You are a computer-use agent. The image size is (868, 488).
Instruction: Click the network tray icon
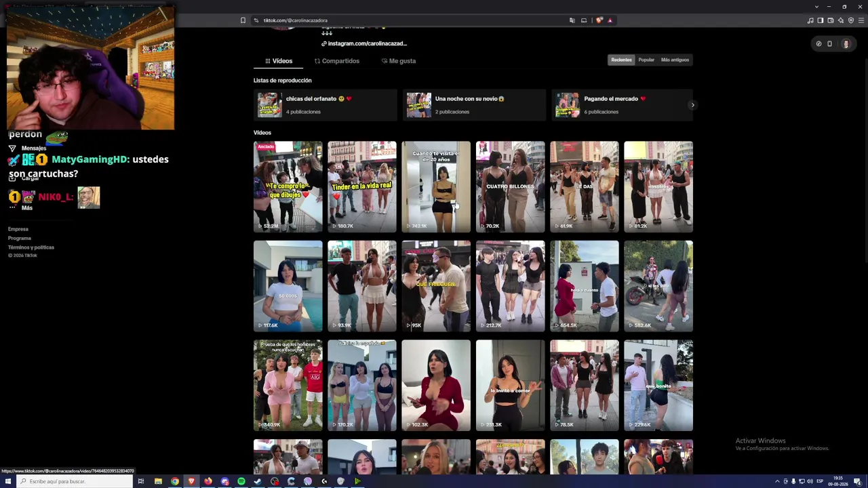(x=802, y=481)
